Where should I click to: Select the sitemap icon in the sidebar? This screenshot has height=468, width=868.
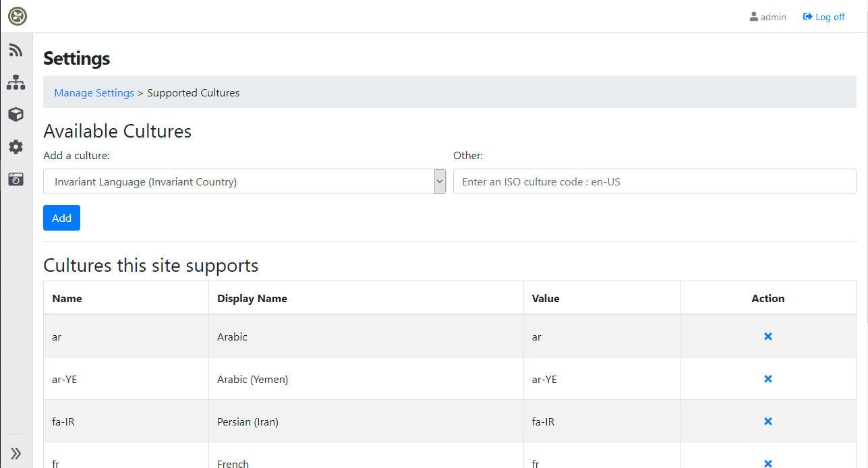click(x=16, y=82)
